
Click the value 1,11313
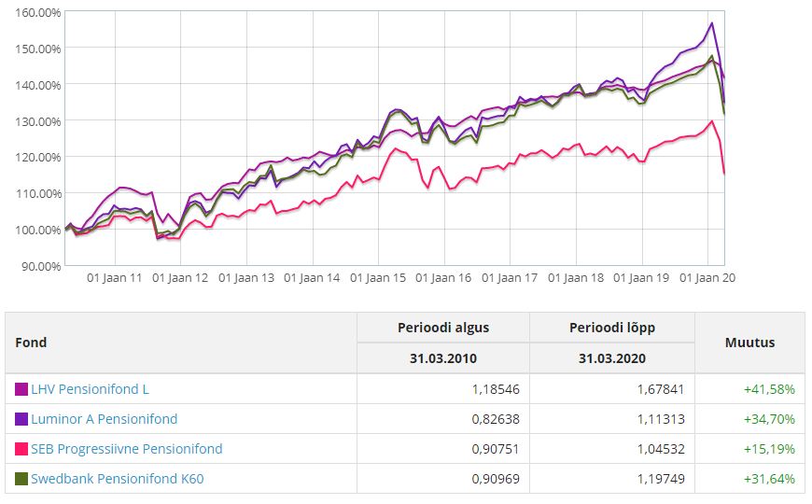pos(661,419)
